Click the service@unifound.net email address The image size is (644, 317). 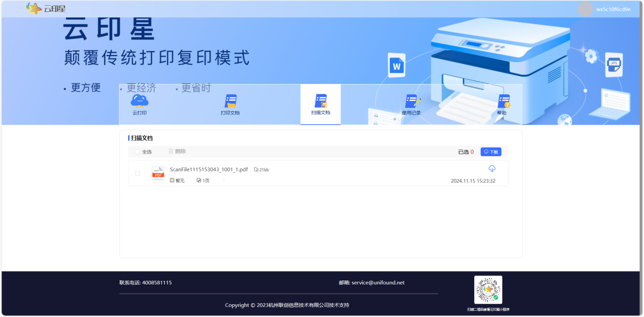pos(378,282)
